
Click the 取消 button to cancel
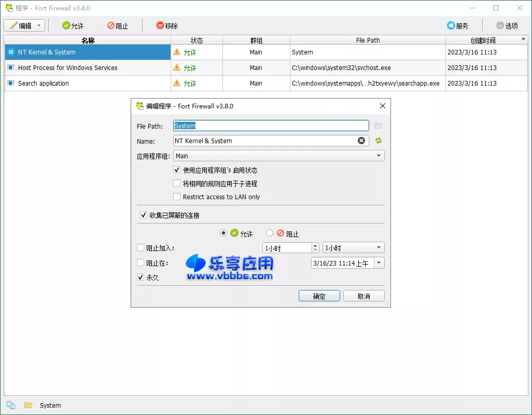click(x=363, y=295)
